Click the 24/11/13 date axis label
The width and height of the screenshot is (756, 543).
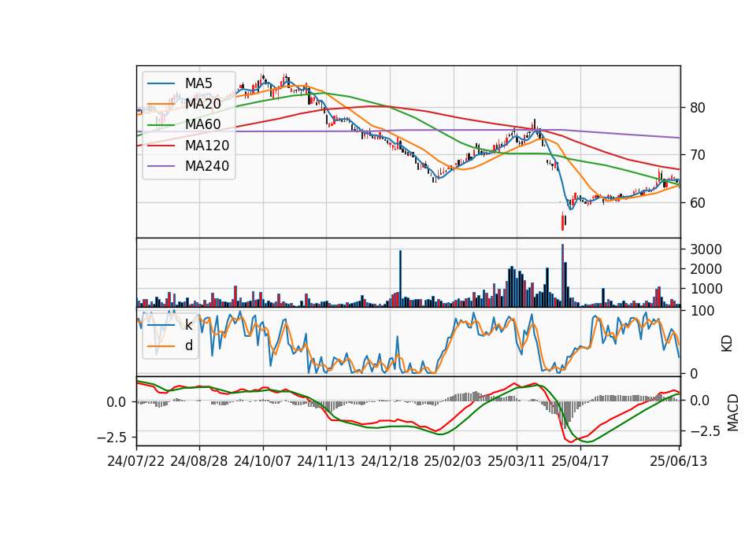326,461
